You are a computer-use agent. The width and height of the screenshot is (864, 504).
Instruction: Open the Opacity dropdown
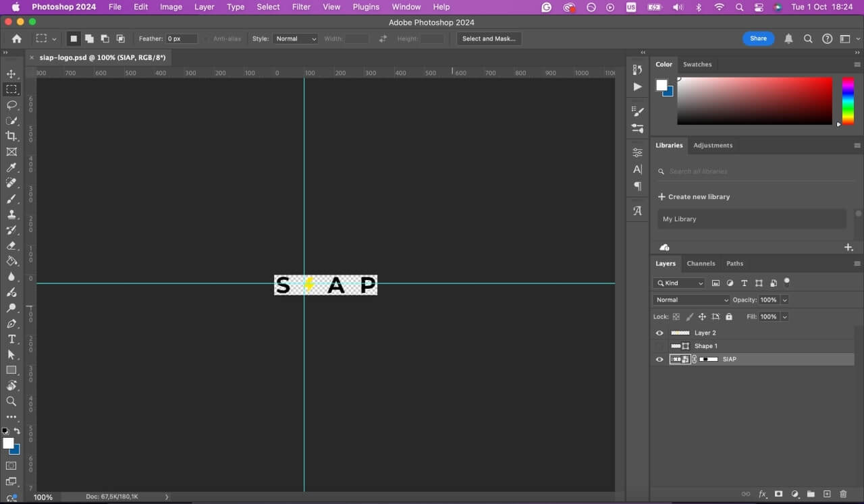(x=784, y=300)
